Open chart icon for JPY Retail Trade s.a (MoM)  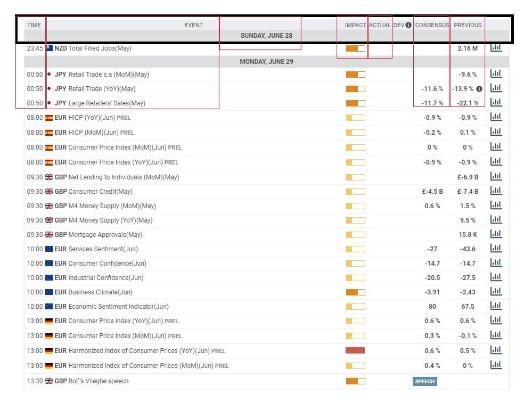(x=496, y=73)
